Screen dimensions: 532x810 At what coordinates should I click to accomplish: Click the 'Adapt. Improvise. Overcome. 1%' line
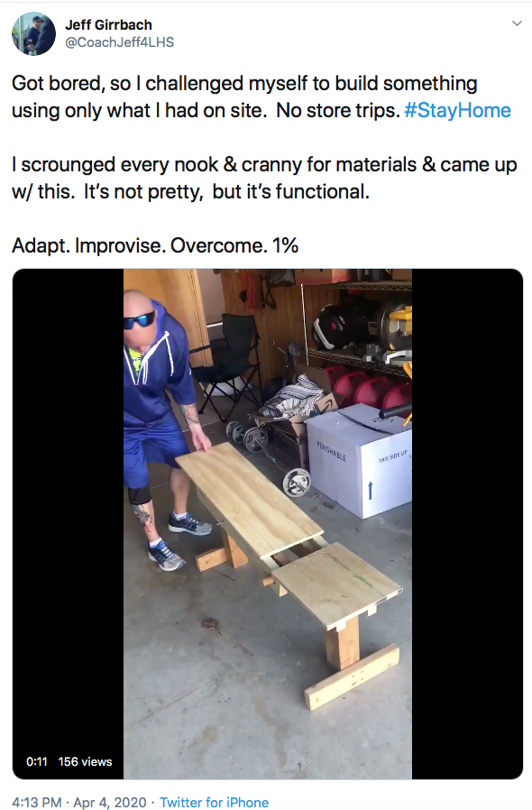[x=155, y=245]
